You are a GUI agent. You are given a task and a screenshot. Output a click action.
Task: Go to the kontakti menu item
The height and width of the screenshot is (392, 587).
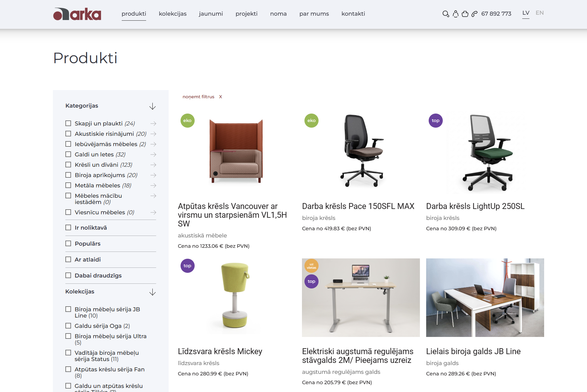coord(353,14)
